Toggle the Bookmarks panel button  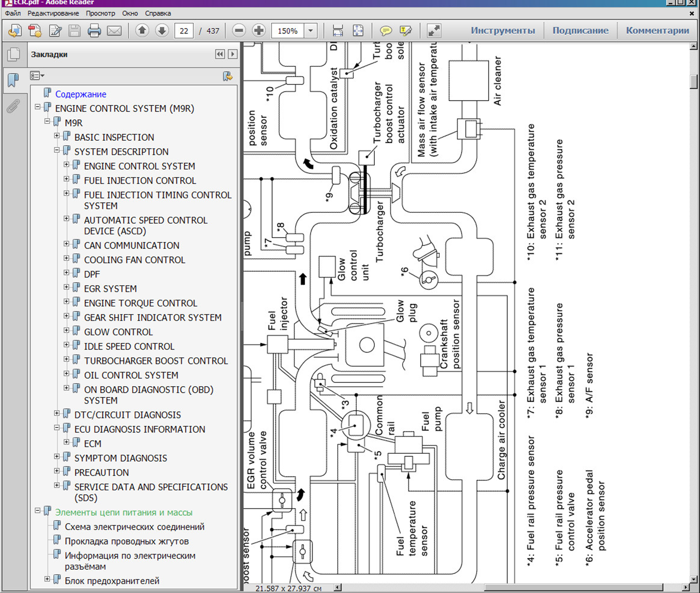[13, 80]
